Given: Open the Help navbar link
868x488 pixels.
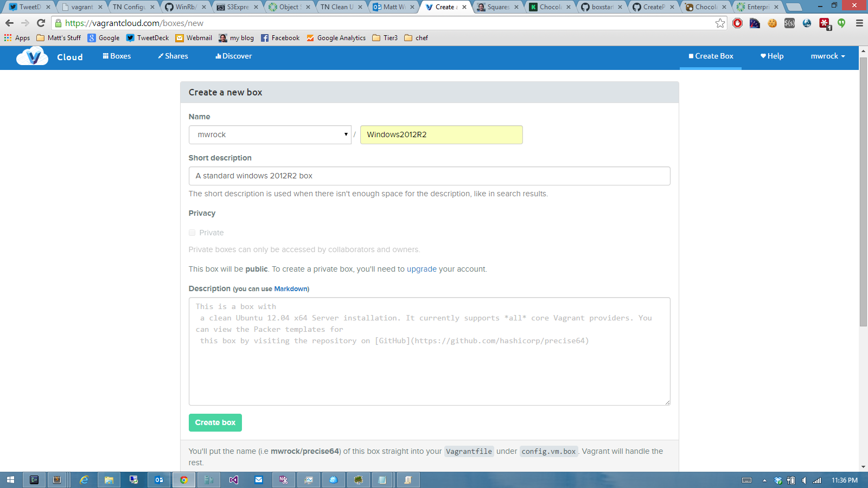Looking at the screenshot, I should (772, 56).
